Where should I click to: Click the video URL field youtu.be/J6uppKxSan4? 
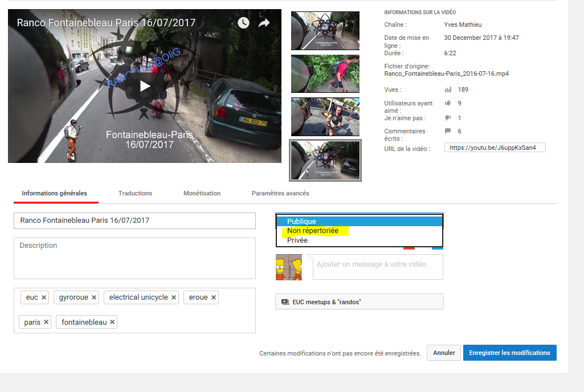495,148
